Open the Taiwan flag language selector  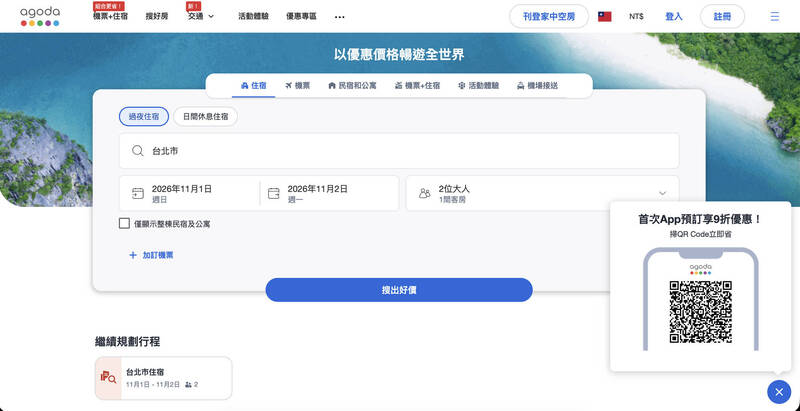[x=605, y=16]
